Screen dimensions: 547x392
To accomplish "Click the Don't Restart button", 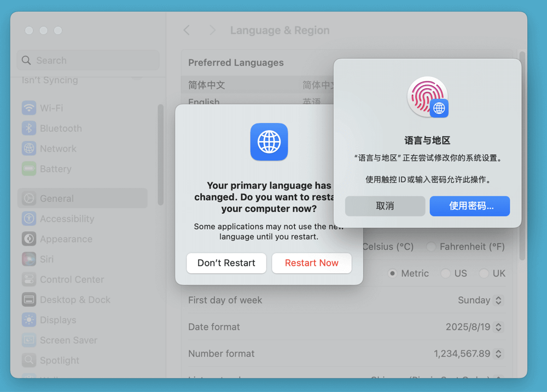I will [x=226, y=263].
